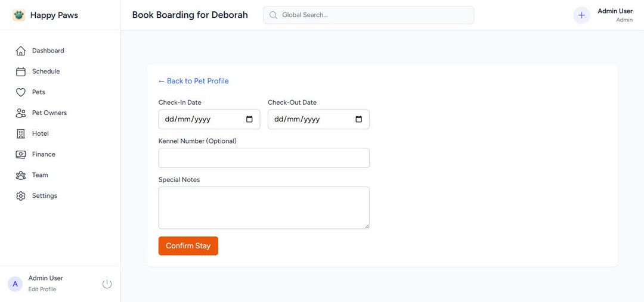
Task: Open the Check-In Date calendar picker
Action: (x=249, y=119)
